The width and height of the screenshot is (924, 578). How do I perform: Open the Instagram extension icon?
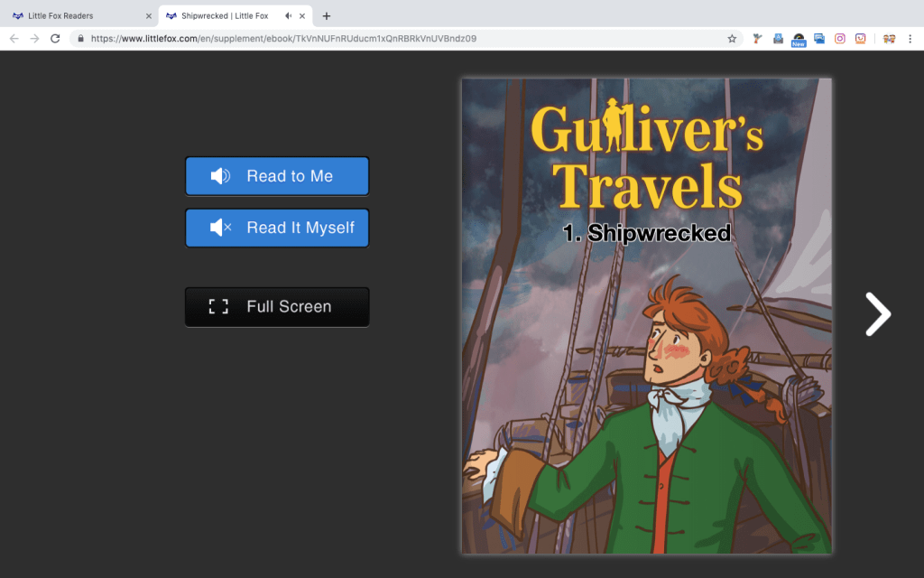pos(840,39)
